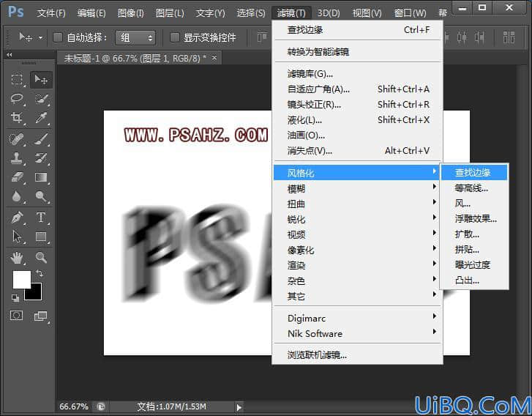Select the Blur tool

point(17,196)
